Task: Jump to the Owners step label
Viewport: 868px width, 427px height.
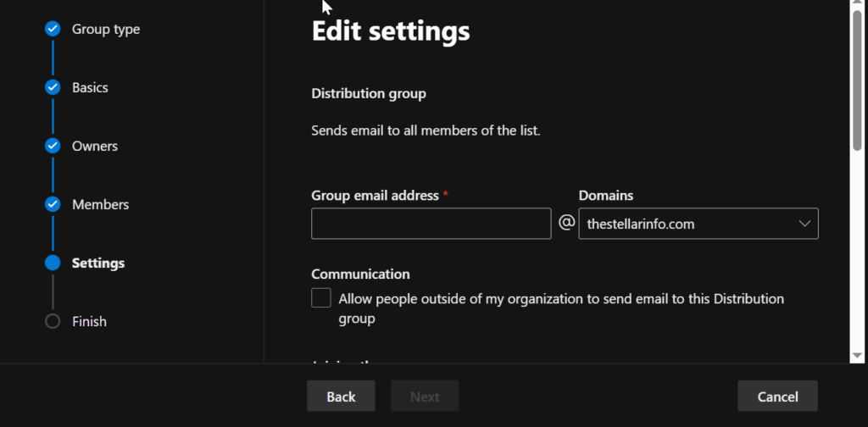Action: [x=95, y=146]
